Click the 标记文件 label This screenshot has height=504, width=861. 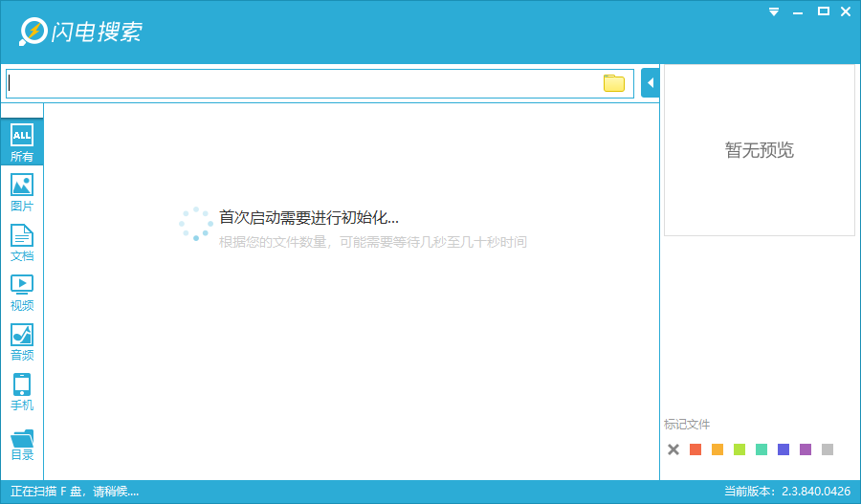[686, 425]
